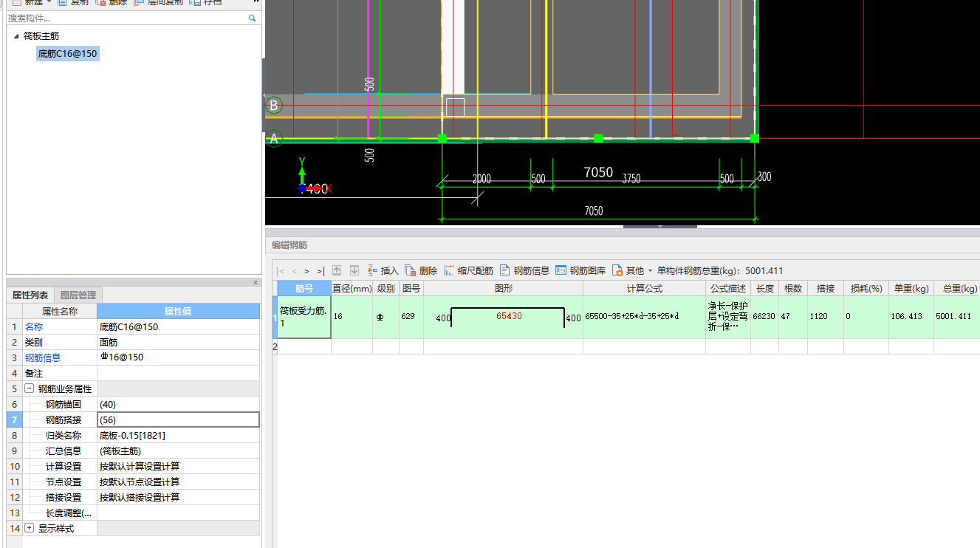
Task: Switch to 属性列表 tab
Action: (30, 295)
